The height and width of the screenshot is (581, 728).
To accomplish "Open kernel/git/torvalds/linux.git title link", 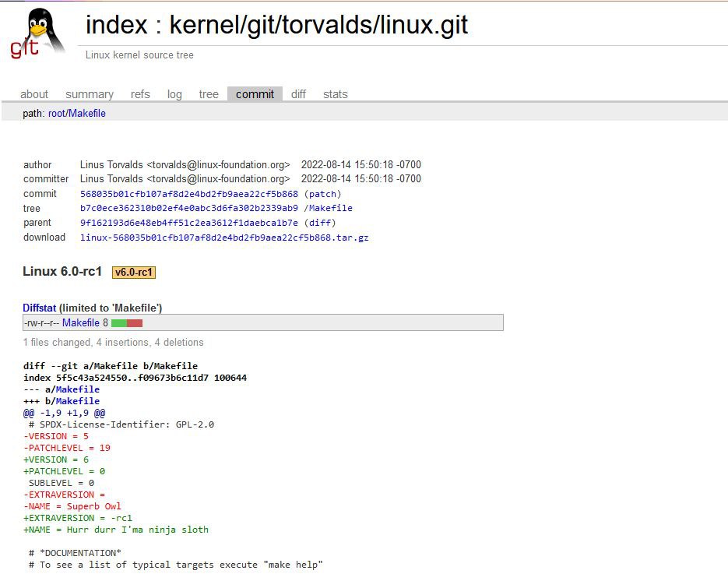I will [x=318, y=25].
